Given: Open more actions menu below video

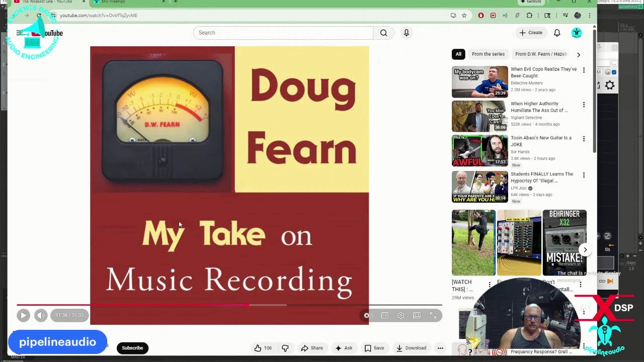Looking at the screenshot, I should tap(440, 348).
